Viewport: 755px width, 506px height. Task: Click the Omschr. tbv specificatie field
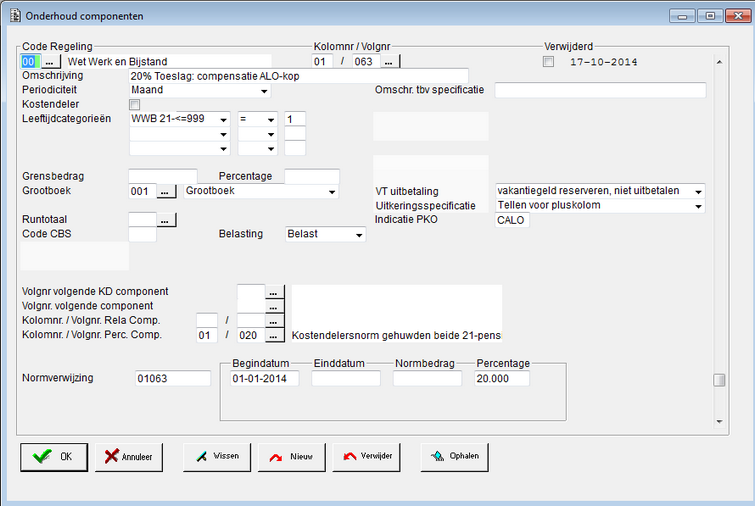(x=600, y=91)
